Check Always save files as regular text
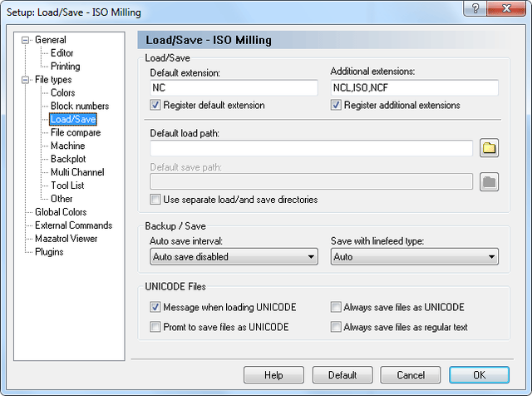This screenshot has width=532, height=396. pos(336,327)
